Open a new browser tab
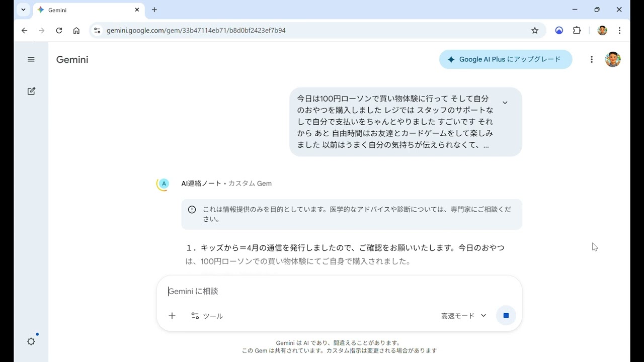The height and width of the screenshot is (362, 644). coord(154,10)
